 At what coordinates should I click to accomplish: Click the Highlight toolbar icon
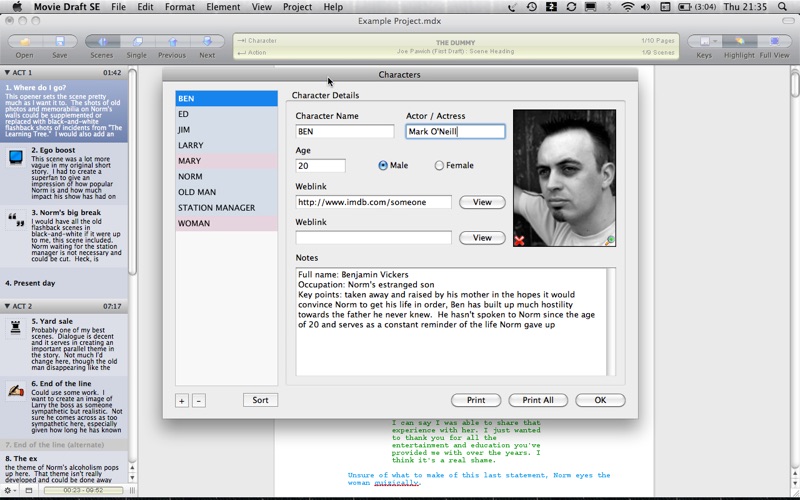(739, 42)
